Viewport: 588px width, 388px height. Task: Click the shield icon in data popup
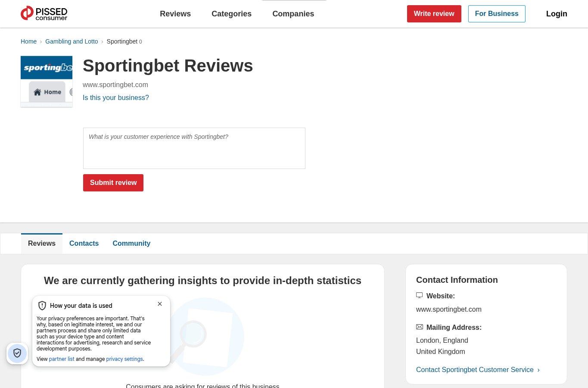tap(42, 306)
